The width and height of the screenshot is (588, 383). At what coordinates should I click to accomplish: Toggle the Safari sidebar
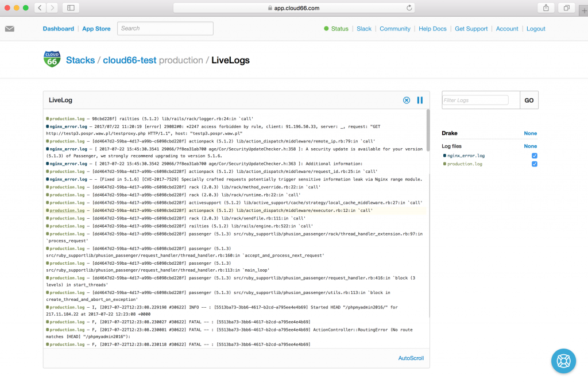(x=71, y=7)
